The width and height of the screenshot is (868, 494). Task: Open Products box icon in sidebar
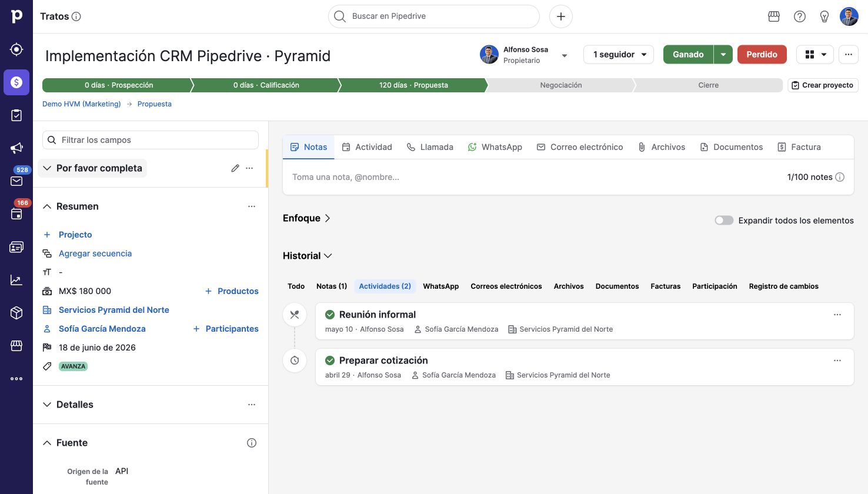point(16,313)
